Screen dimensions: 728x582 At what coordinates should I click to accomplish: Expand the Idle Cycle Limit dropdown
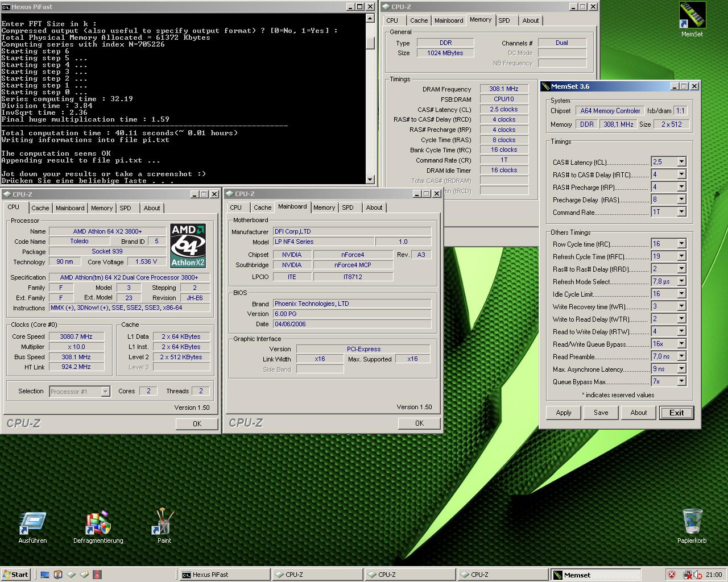click(681, 294)
